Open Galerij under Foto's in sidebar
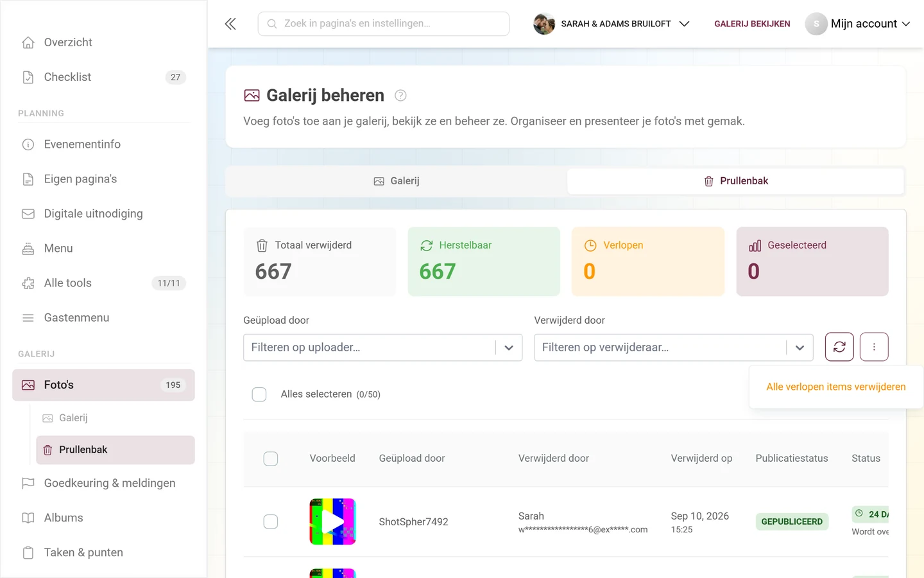The image size is (924, 578). 116,418
